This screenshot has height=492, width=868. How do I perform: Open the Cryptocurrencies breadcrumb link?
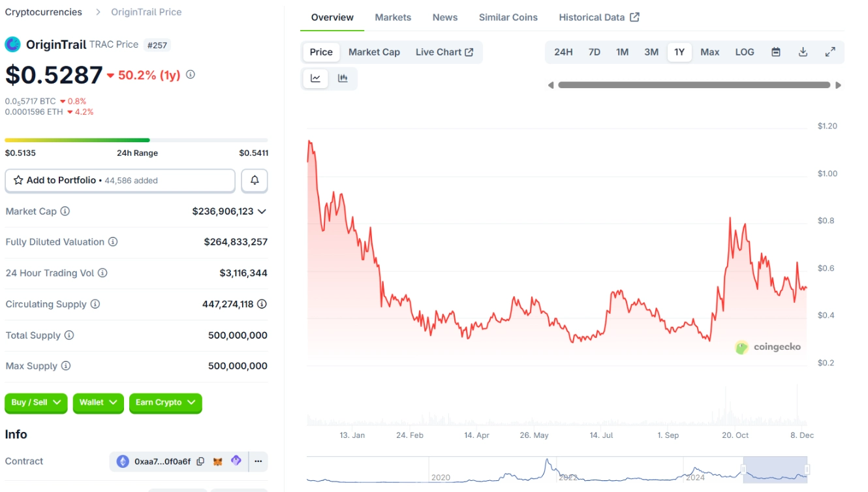(x=44, y=12)
